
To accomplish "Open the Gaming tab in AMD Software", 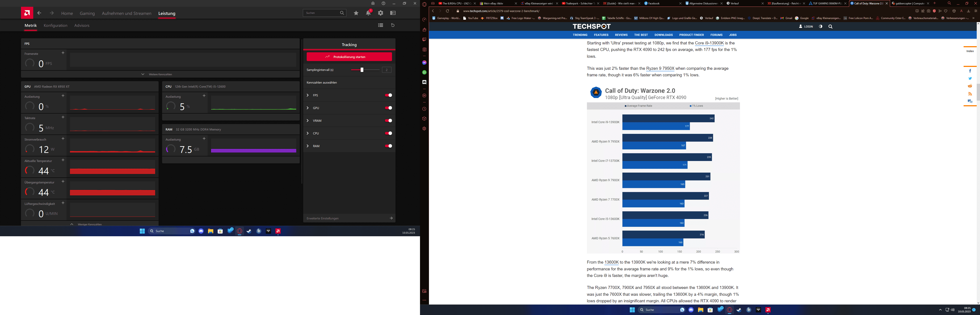I will click(87, 13).
